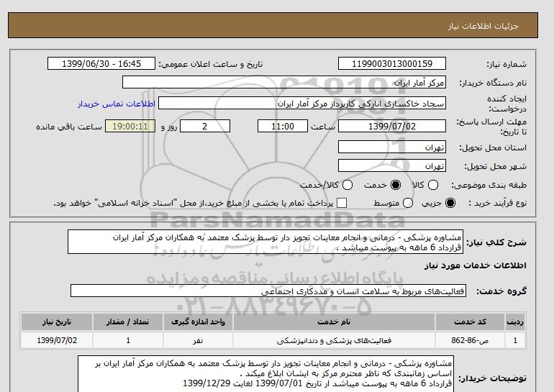Click the request creator field سجاد خاکساری

pos(302,104)
